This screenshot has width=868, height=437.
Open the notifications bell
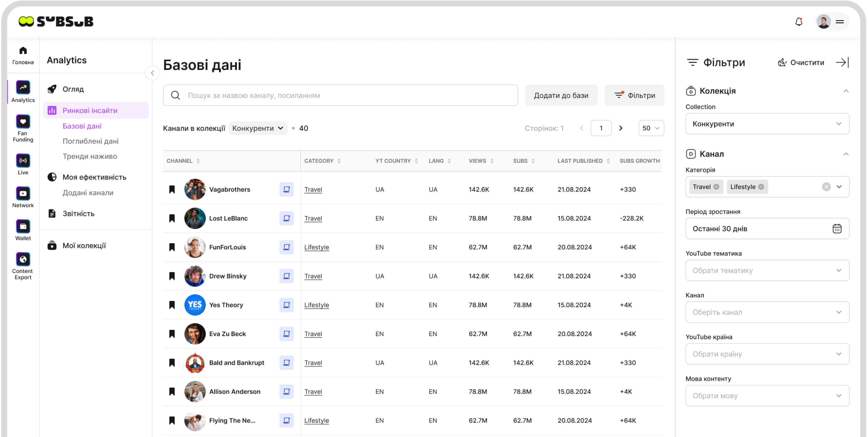click(x=799, y=22)
